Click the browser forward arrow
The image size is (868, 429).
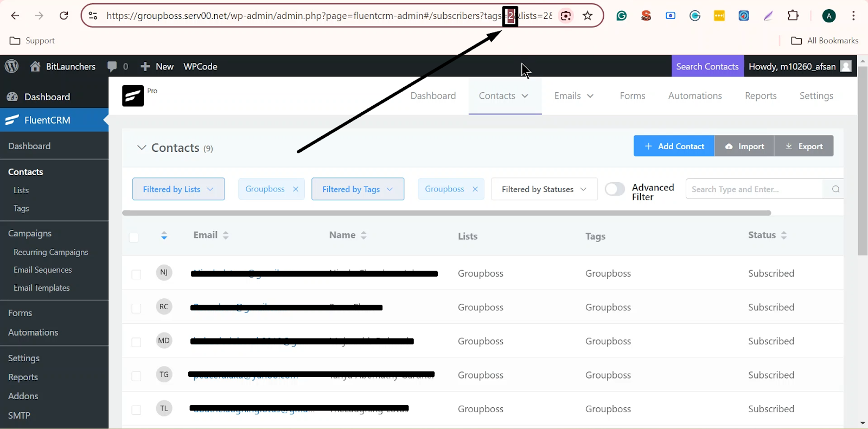39,16
